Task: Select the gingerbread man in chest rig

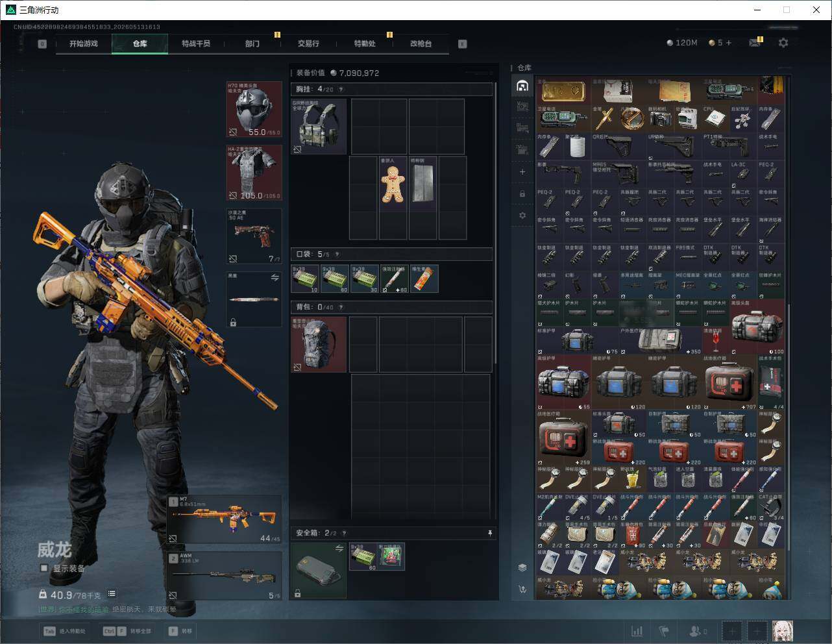Action: (393, 184)
